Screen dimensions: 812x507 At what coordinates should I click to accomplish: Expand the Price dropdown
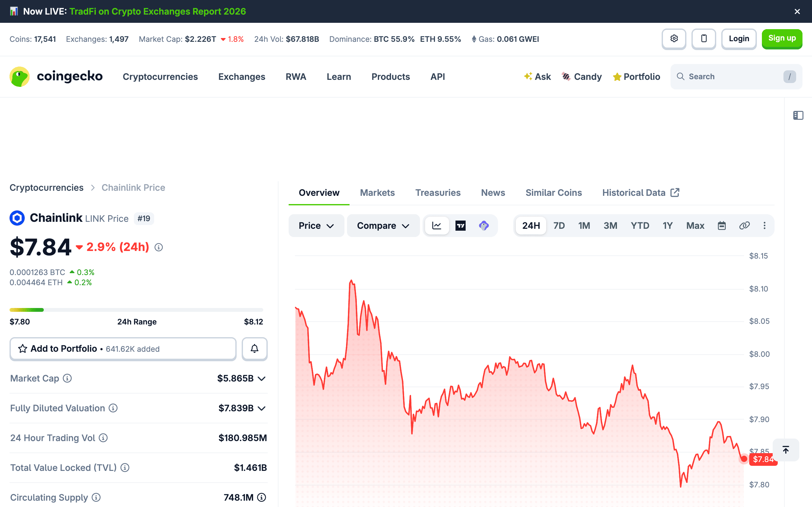pyautogui.click(x=317, y=226)
